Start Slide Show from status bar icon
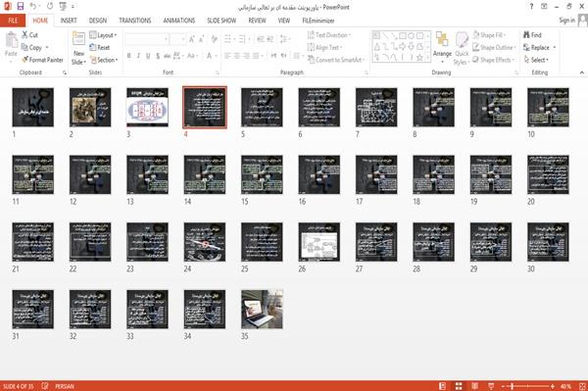Viewport: 588px width, 391px height. tap(491, 386)
